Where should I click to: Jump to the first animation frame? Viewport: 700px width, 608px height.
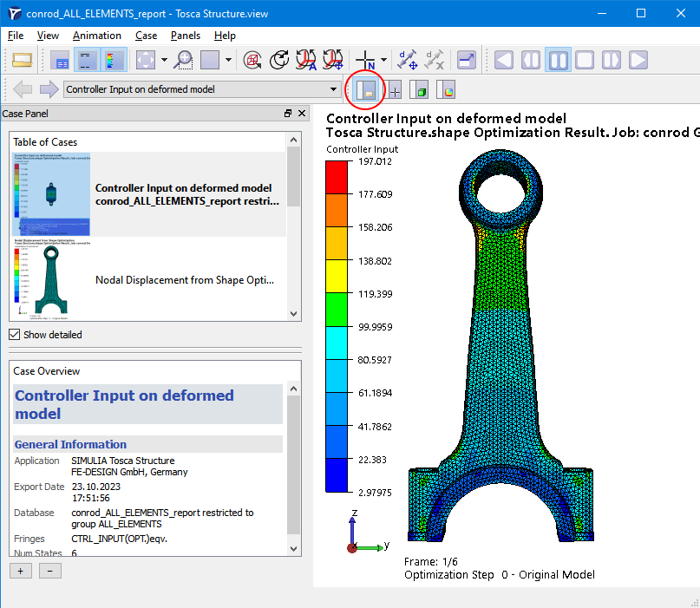[x=504, y=60]
